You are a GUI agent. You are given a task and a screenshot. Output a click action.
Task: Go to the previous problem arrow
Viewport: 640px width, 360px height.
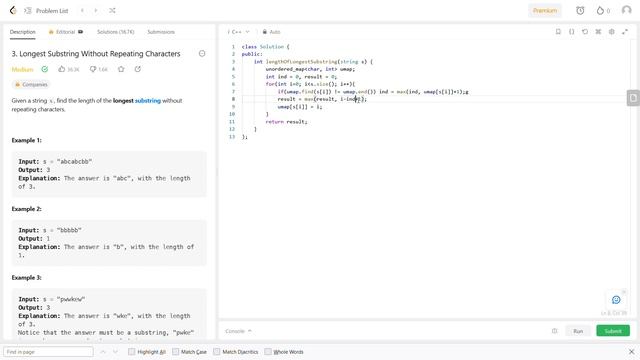tap(82, 11)
